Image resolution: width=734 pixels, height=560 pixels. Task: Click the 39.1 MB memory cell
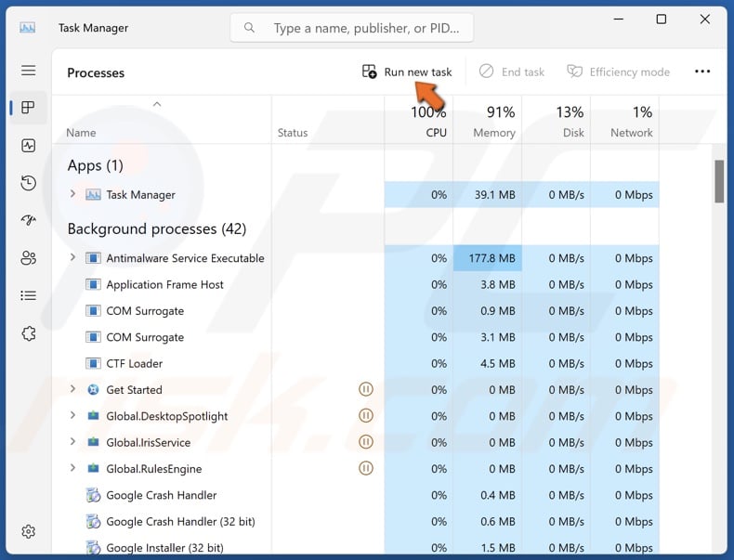point(487,195)
